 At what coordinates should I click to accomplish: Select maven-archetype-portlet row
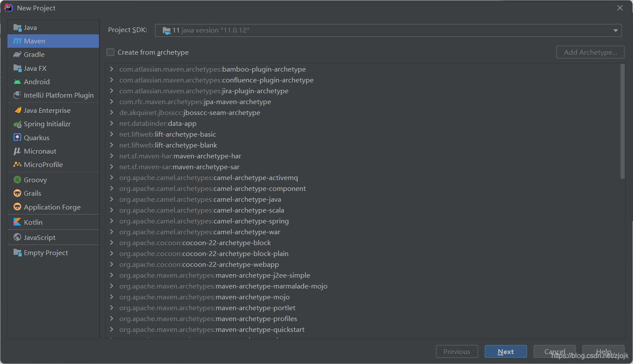363,308
